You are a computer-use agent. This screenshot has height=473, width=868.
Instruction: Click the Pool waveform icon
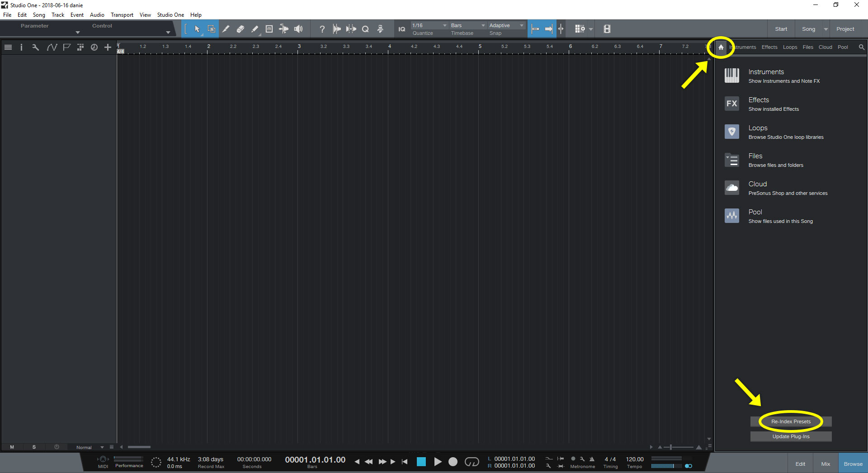(x=731, y=216)
